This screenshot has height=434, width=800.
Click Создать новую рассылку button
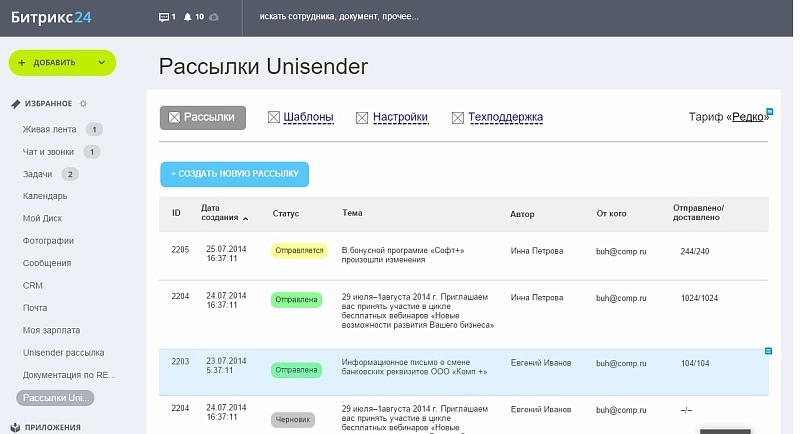(x=235, y=174)
